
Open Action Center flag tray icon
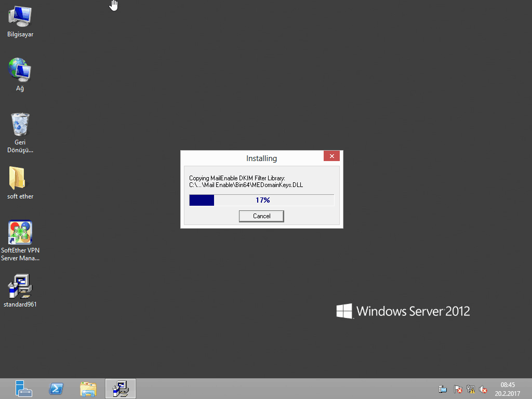458,389
